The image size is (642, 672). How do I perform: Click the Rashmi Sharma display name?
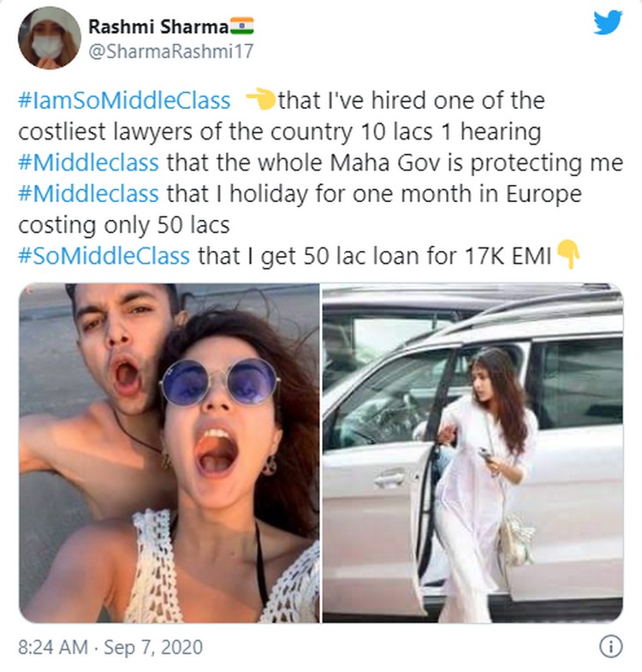(158, 27)
